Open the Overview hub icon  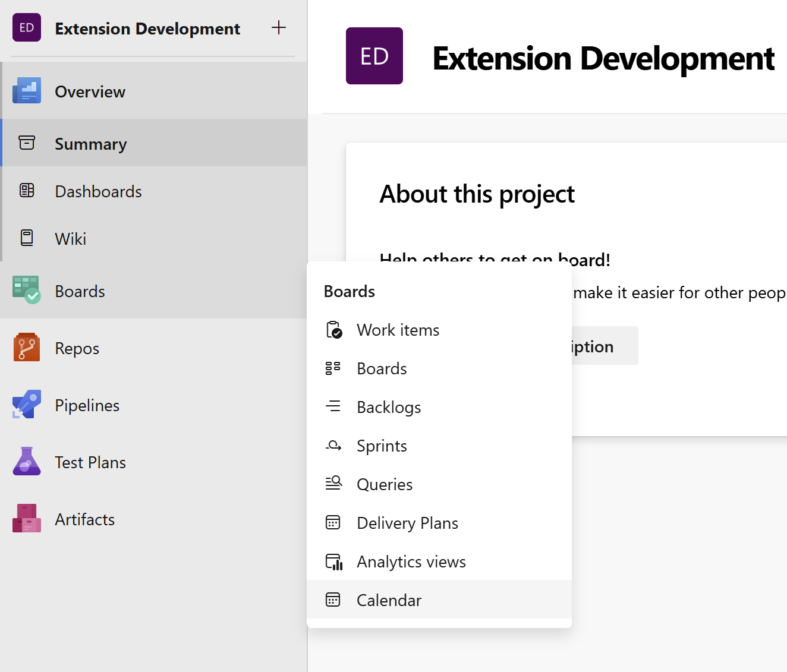pyautogui.click(x=27, y=91)
